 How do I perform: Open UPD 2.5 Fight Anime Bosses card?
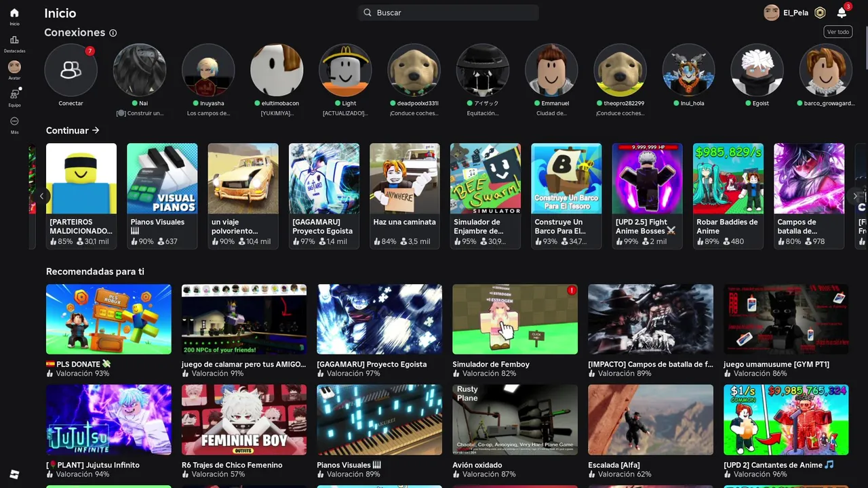tap(648, 196)
